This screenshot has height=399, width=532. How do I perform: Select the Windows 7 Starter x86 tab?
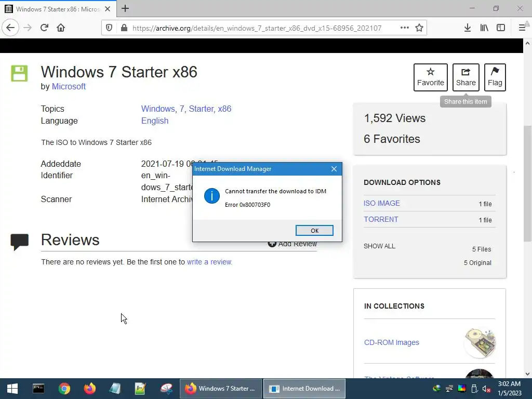58,9
